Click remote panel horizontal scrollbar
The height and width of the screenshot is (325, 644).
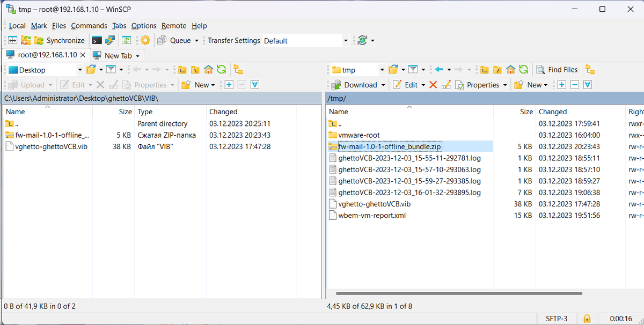pos(459,293)
